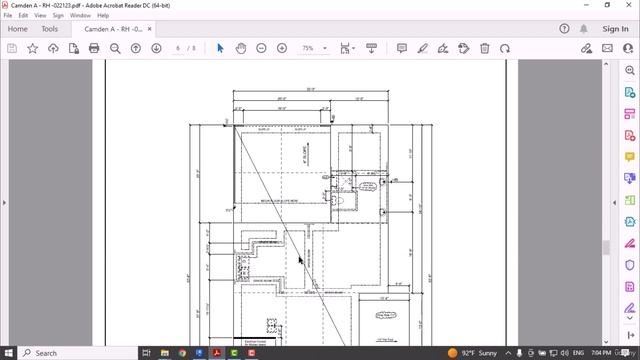Expand the left navigation pane arrow

pyautogui.click(x=4, y=202)
